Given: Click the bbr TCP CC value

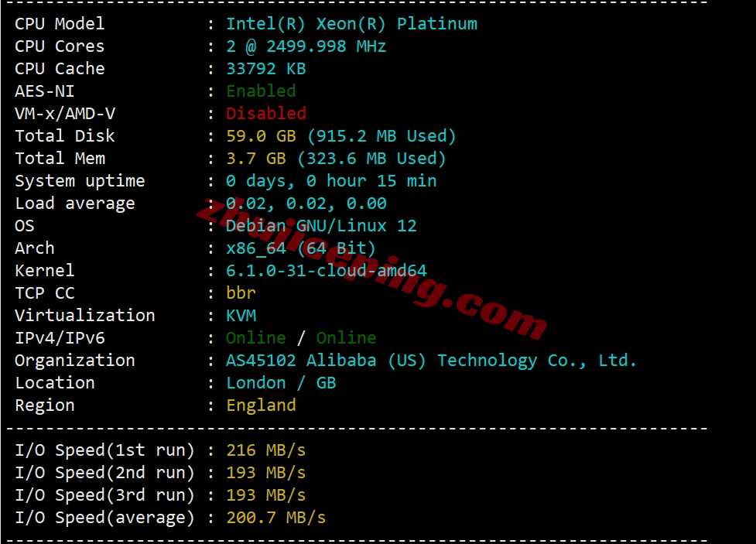Looking at the screenshot, I should point(241,293).
